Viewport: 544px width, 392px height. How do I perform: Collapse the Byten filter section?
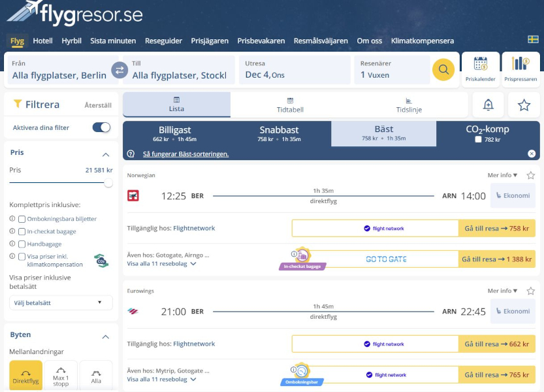[106, 337]
